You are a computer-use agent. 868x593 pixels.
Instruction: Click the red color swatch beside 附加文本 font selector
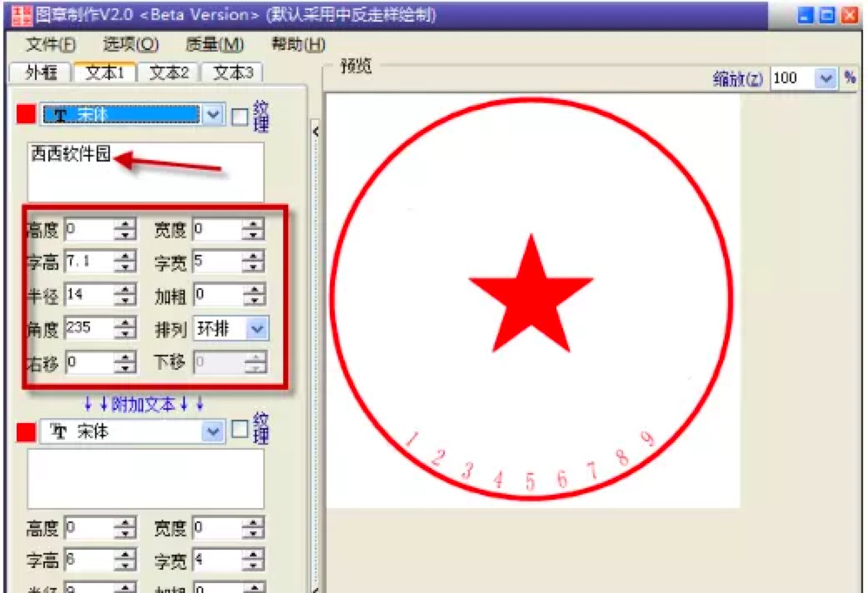pos(26,432)
